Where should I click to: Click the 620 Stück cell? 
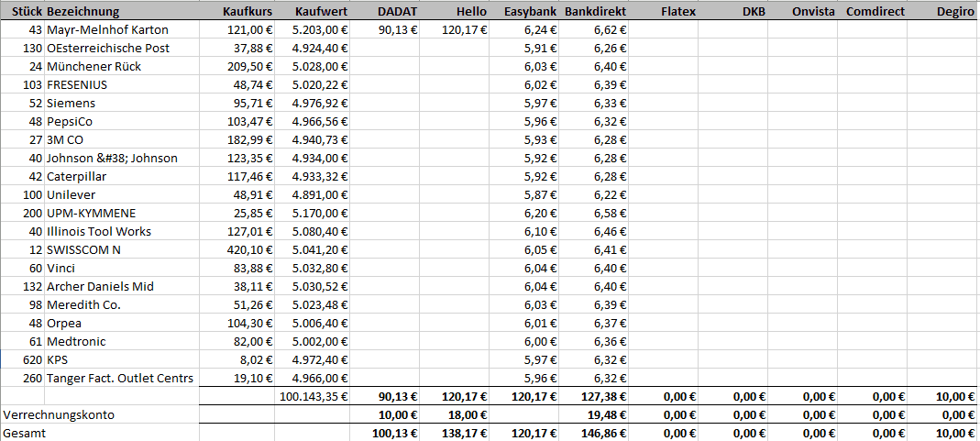pos(23,359)
